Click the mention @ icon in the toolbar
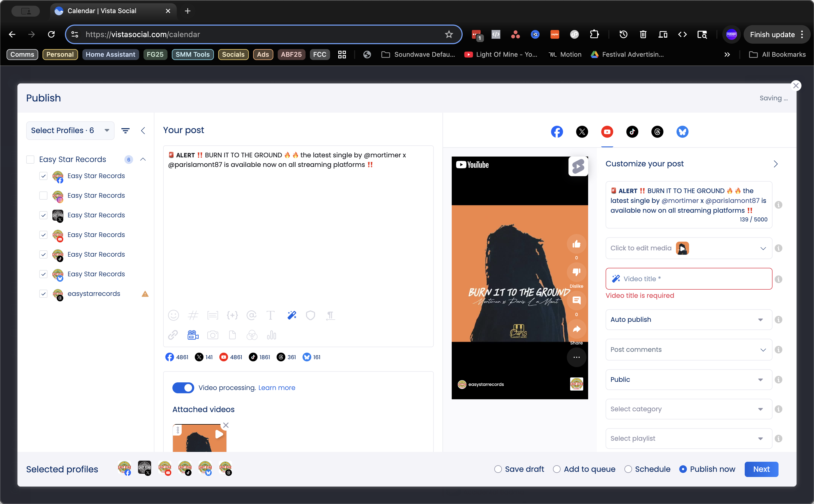Screen dimensions: 814x504 [x=251, y=315]
